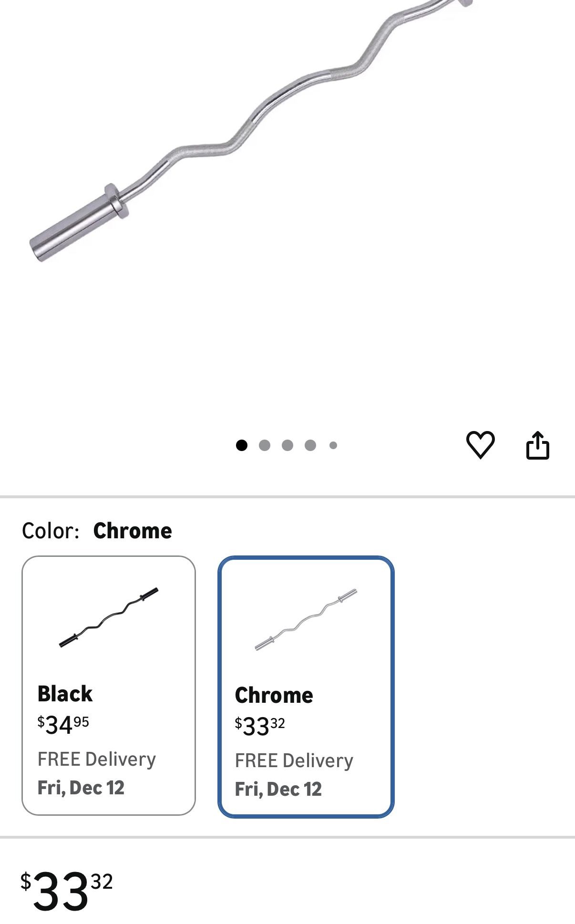
Task: Tap the share icon
Action: [x=537, y=445]
